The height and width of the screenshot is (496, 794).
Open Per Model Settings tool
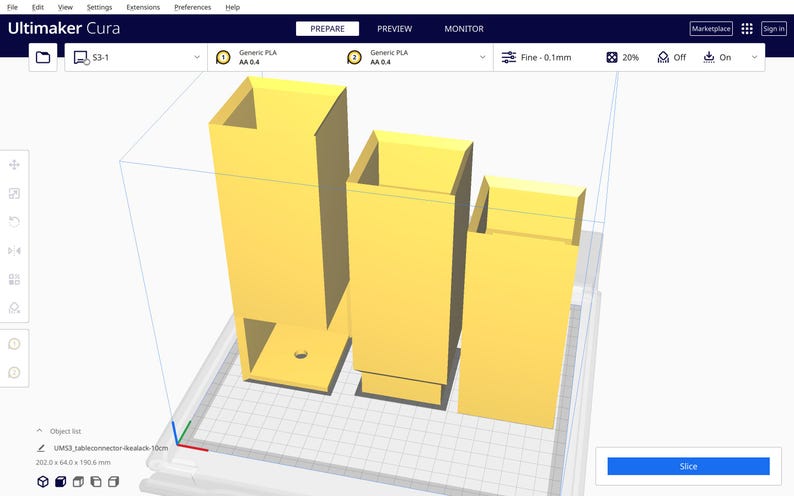point(14,279)
